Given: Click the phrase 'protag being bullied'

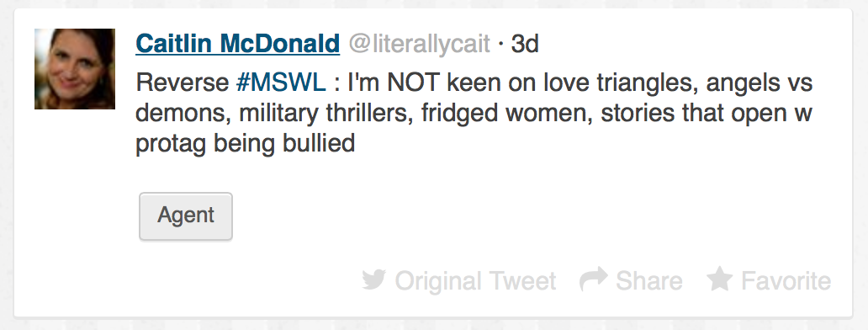Looking at the screenshot, I should click(246, 143).
